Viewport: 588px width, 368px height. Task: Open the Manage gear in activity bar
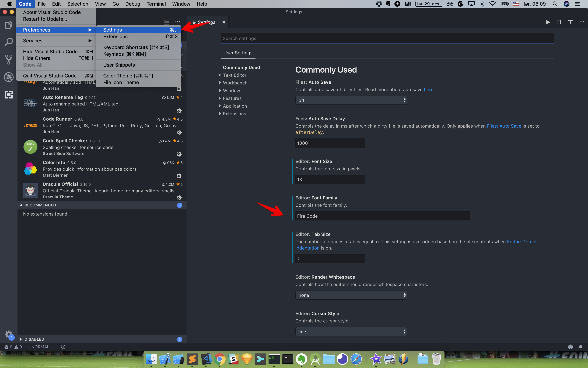point(9,334)
